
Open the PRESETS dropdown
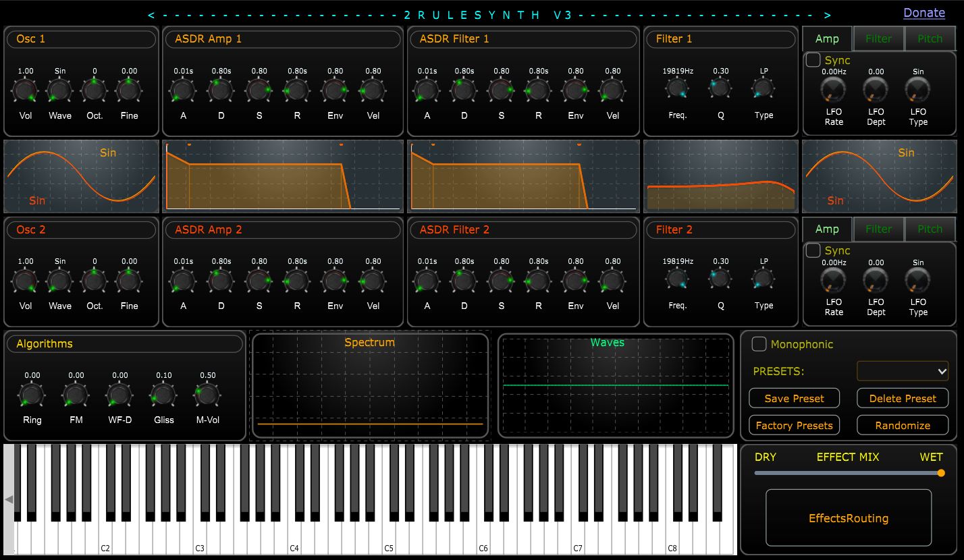click(903, 371)
